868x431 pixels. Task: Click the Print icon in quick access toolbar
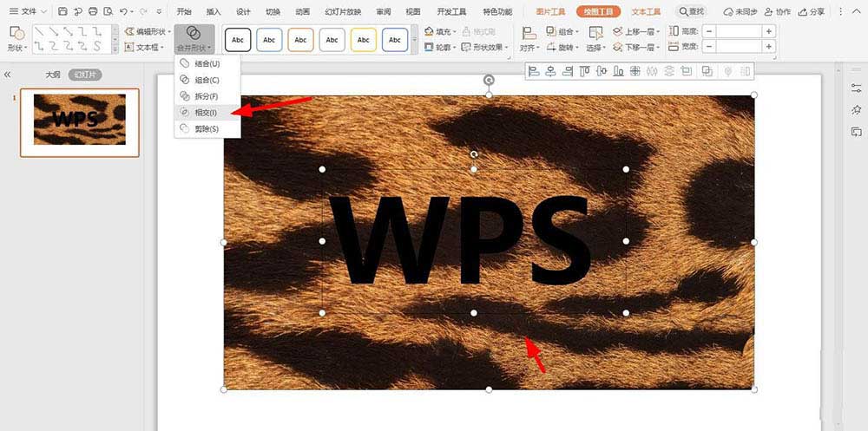pyautogui.click(x=93, y=11)
